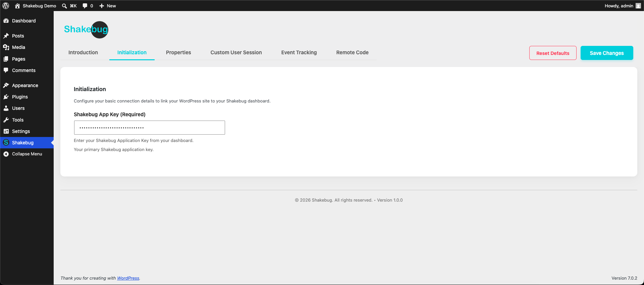
Task: Open the Tools menu label
Action: 18,120
